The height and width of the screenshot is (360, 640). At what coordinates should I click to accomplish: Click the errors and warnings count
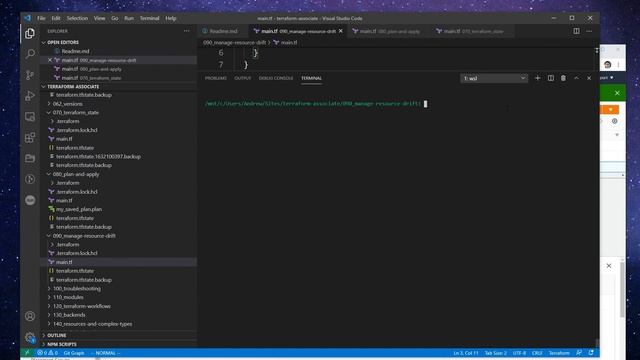tap(47, 353)
